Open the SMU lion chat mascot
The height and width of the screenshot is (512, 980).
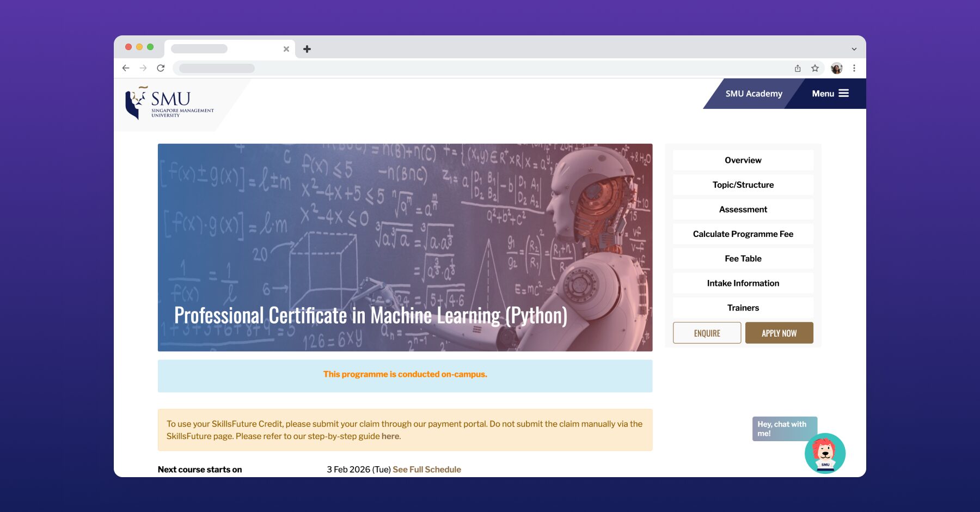pos(824,453)
